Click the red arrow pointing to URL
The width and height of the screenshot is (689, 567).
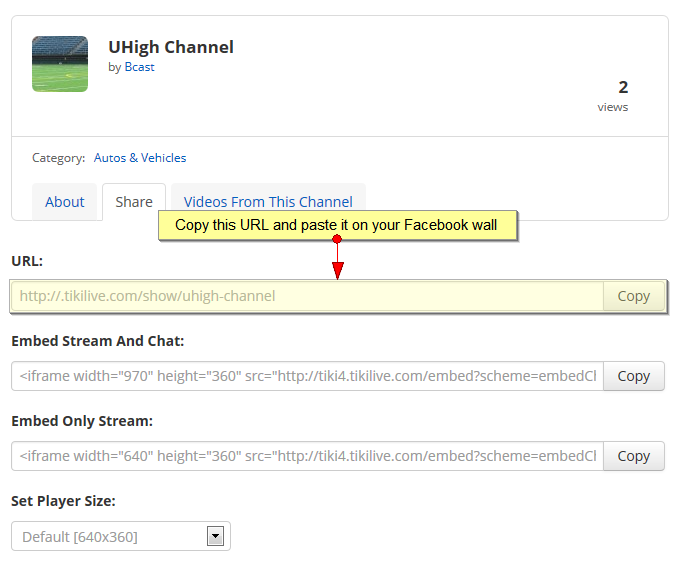click(x=337, y=258)
